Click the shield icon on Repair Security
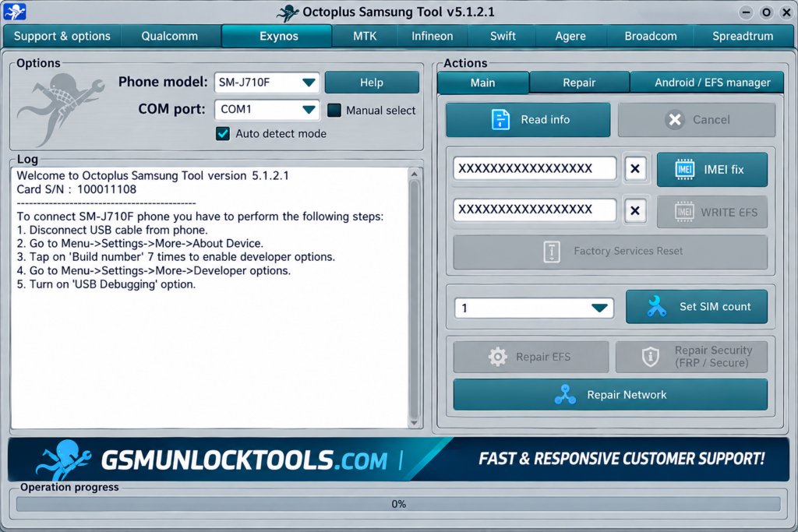The height and width of the screenshot is (532, 798). (651, 357)
